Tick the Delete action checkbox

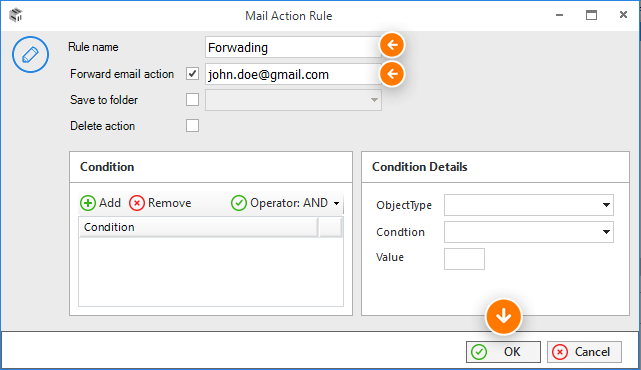coord(192,126)
